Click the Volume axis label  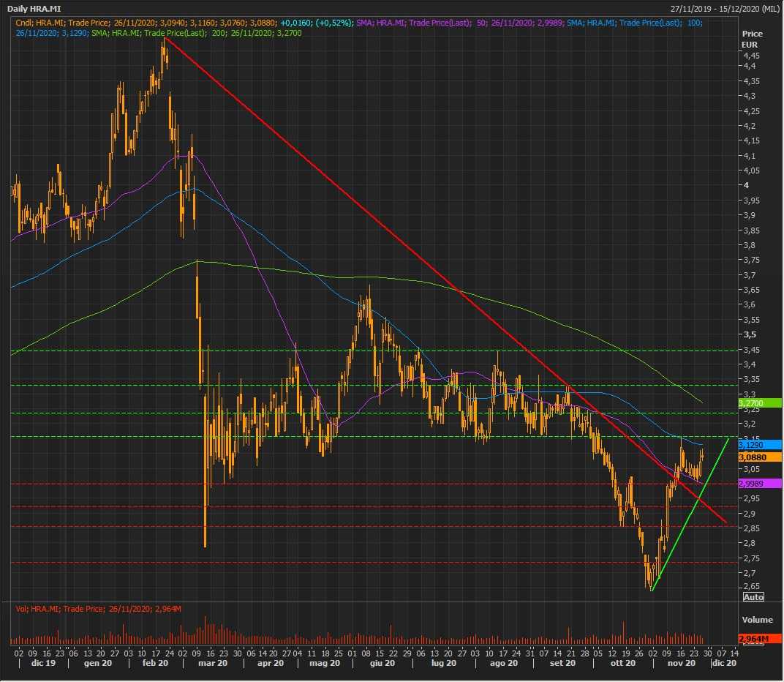coord(756,620)
